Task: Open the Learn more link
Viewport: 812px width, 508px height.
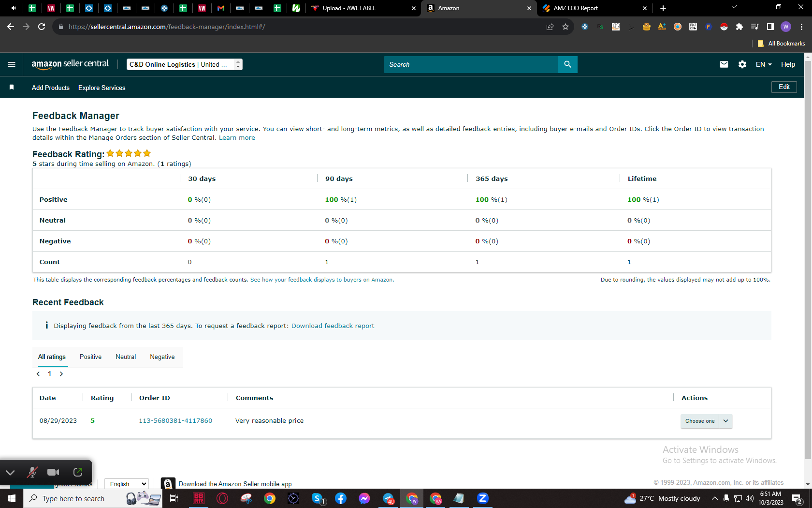Action: (237, 138)
